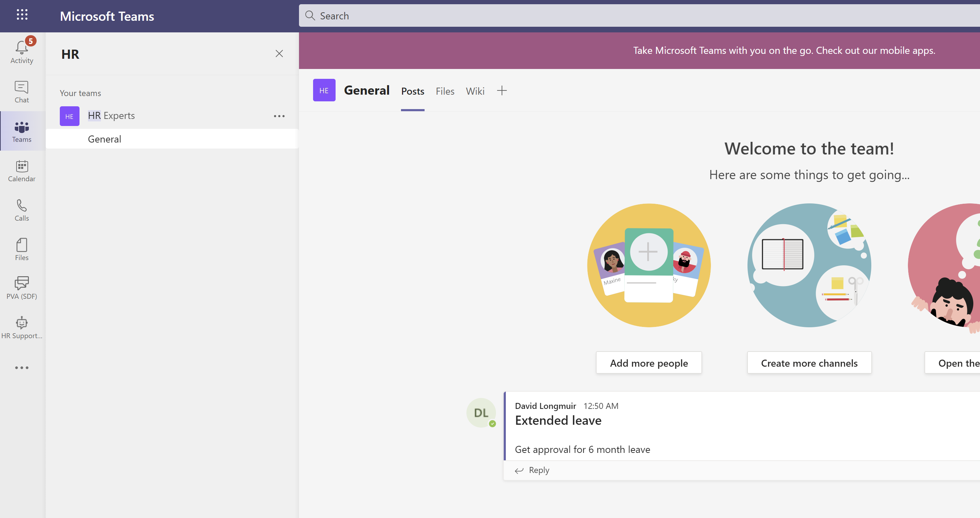Show more apps ellipsis in sidebar
This screenshot has height=518, width=980.
click(22, 368)
